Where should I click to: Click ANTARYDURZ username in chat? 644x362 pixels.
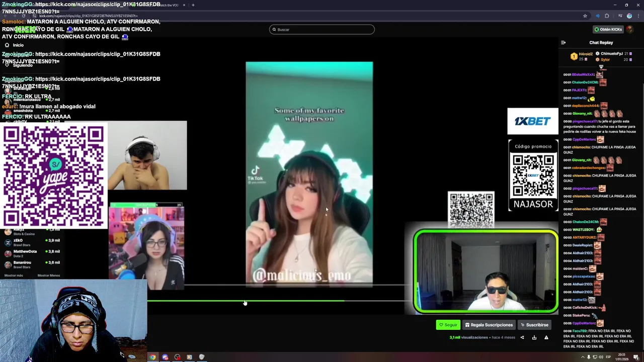coord(584,237)
